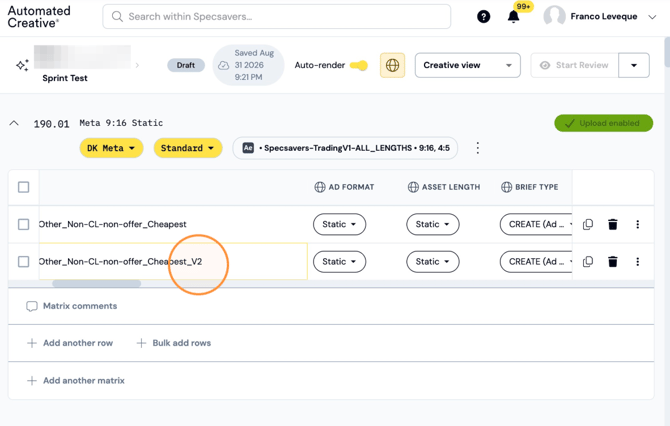This screenshot has width=670, height=426.
Task: Click the Ae After Effects template icon
Action: (248, 148)
